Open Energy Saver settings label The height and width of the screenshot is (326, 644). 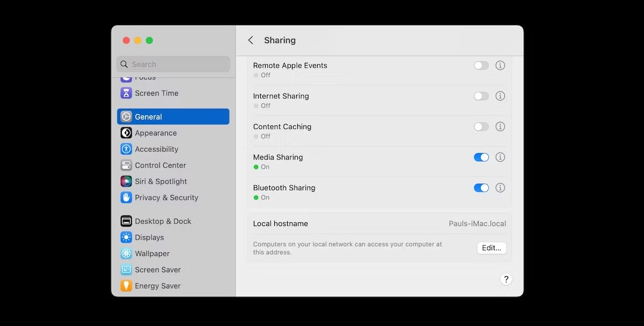158,285
